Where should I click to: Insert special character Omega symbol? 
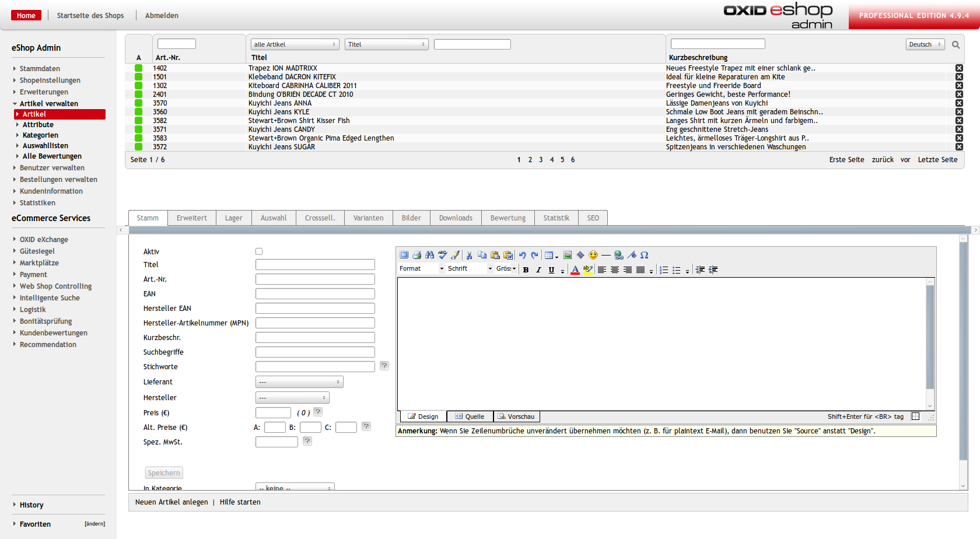(645, 255)
